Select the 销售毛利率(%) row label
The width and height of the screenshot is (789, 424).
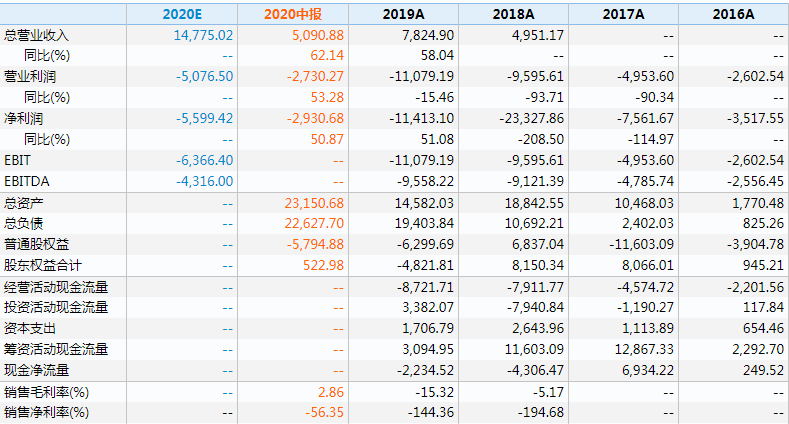47,392
